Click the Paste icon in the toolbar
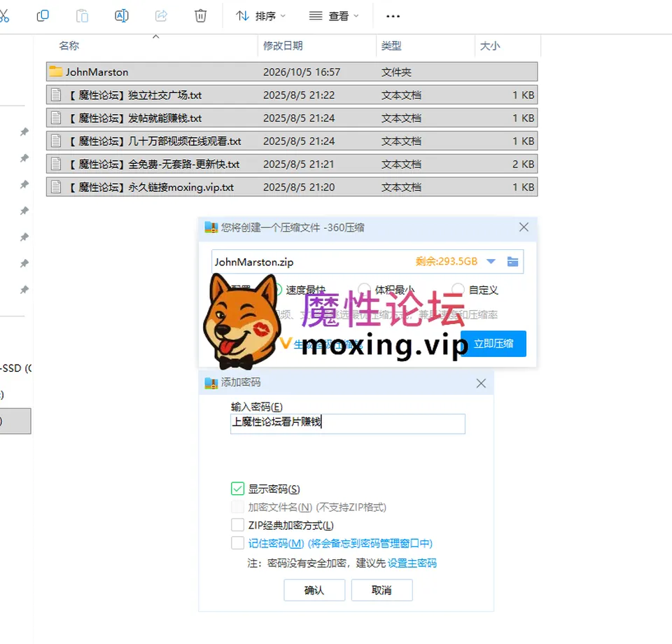Screen dimensions: 672x644 coord(82,16)
